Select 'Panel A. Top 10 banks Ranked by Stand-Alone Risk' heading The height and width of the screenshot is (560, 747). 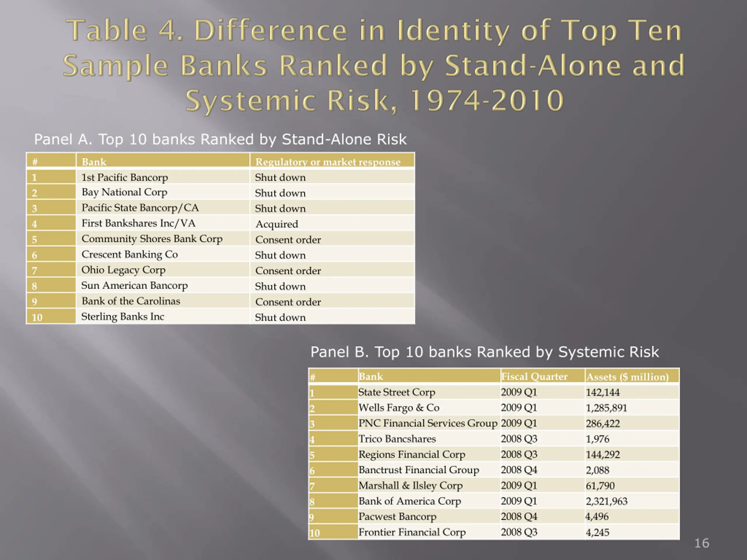(x=220, y=139)
